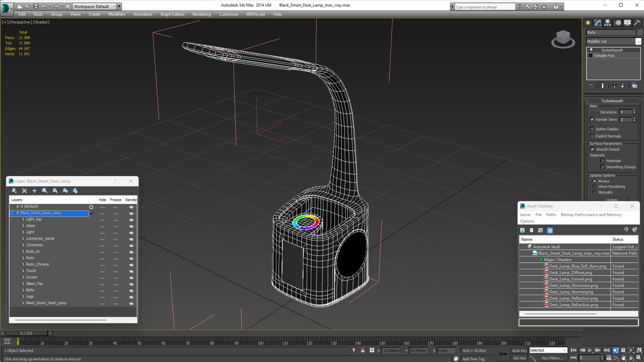Screen dimensions: 644x362
Task: Click Configure Modifier Sets icon
Action: coord(635,86)
